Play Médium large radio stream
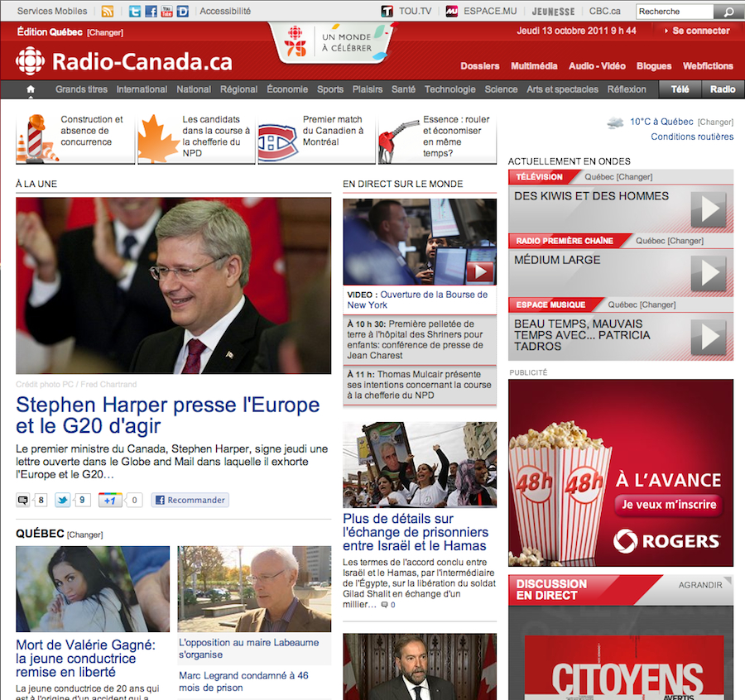The width and height of the screenshot is (745, 700). (x=709, y=273)
